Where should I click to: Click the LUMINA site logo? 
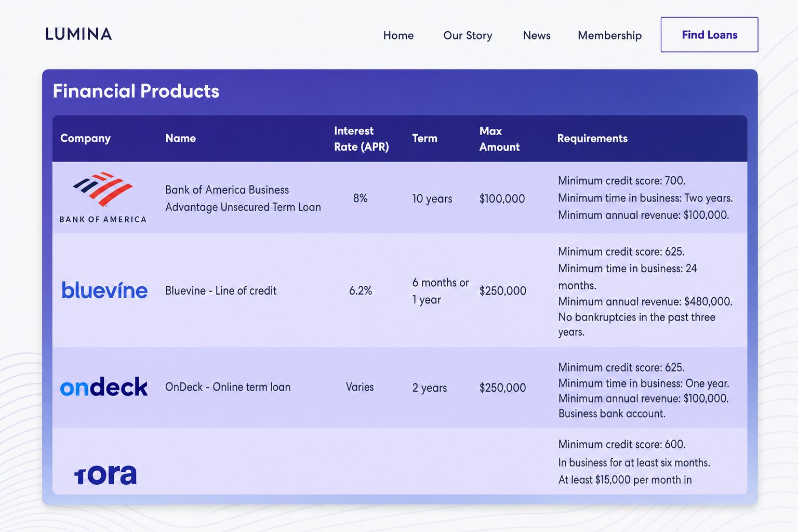point(78,34)
